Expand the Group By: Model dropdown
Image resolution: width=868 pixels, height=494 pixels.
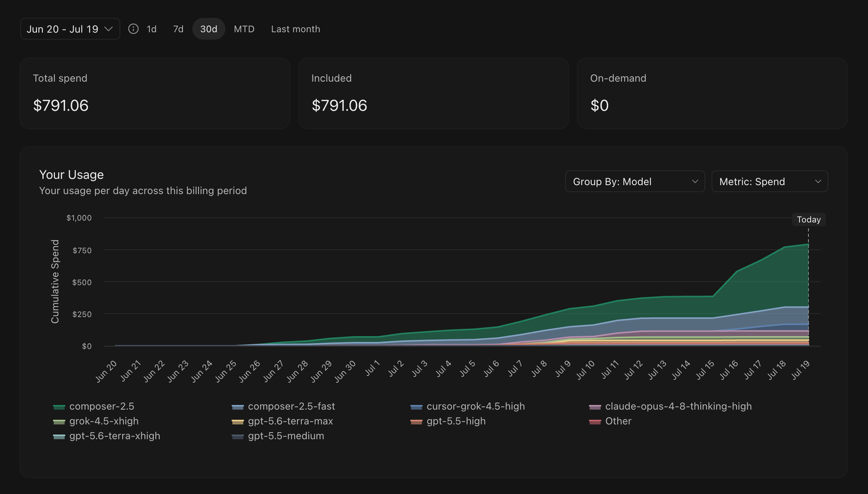635,182
